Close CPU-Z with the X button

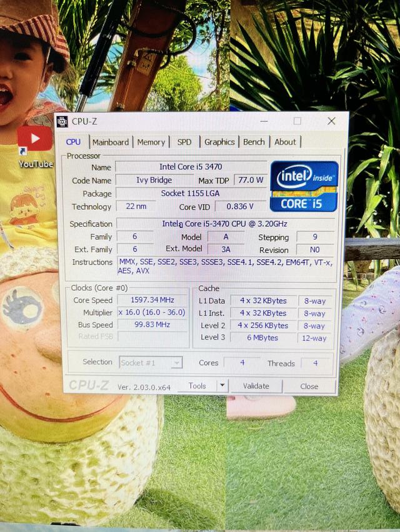(331, 121)
